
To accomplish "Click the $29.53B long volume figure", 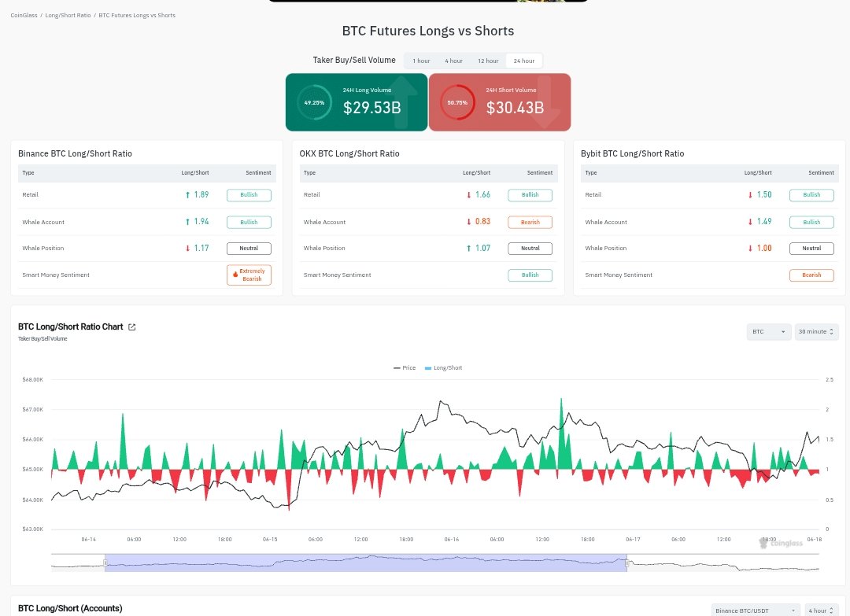I will coord(371,108).
